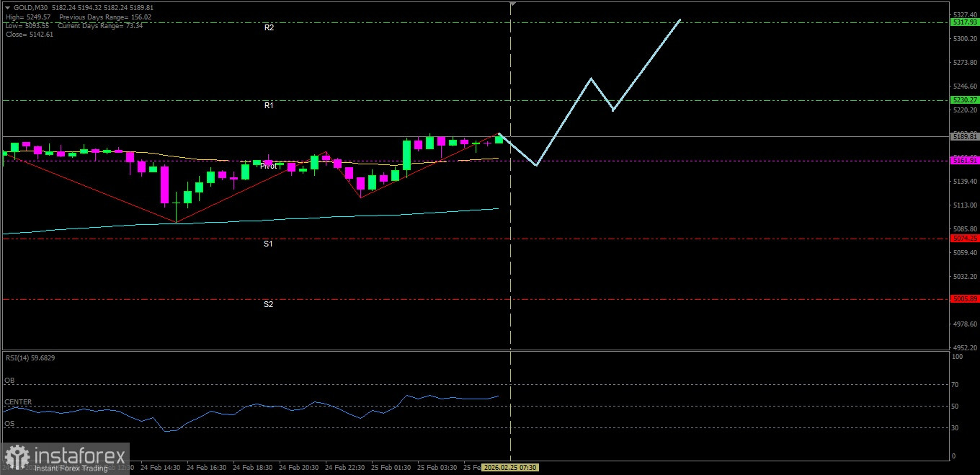Select the R1 resistance level label
The height and width of the screenshot is (475, 980).
[x=269, y=105]
